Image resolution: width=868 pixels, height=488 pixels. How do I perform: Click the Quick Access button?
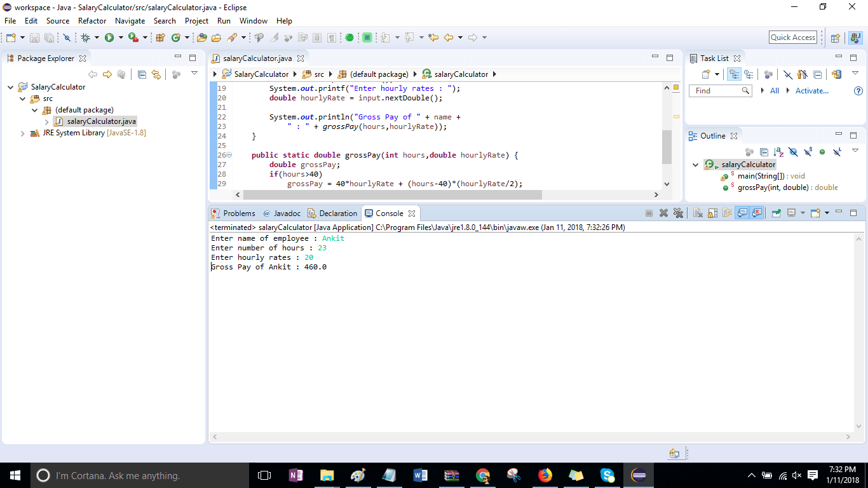click(x=792, y=37)
